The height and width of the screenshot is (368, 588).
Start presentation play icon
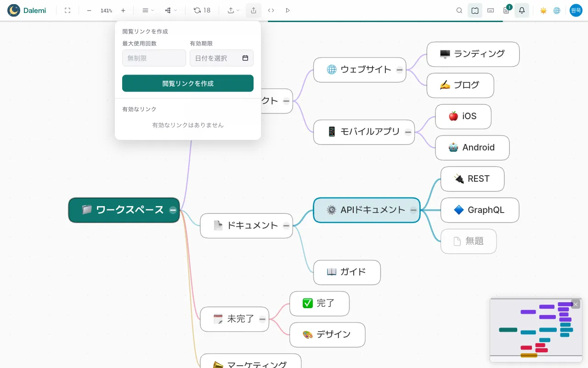coord(288,10)
